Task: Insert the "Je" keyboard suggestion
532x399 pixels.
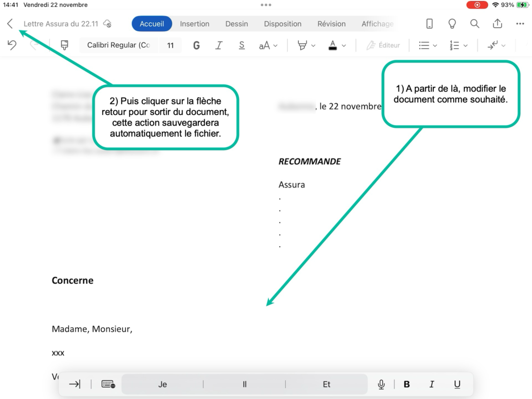Action: [x=163, y=384]
